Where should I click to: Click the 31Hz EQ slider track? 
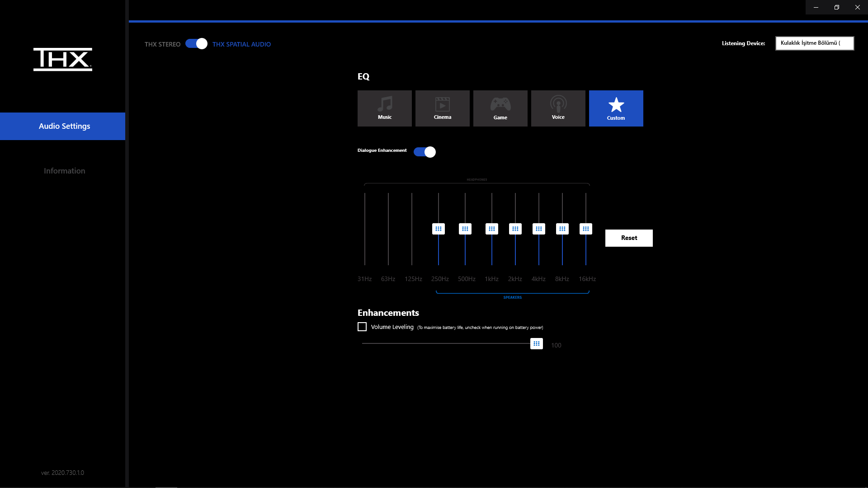[x=365, y=229]
